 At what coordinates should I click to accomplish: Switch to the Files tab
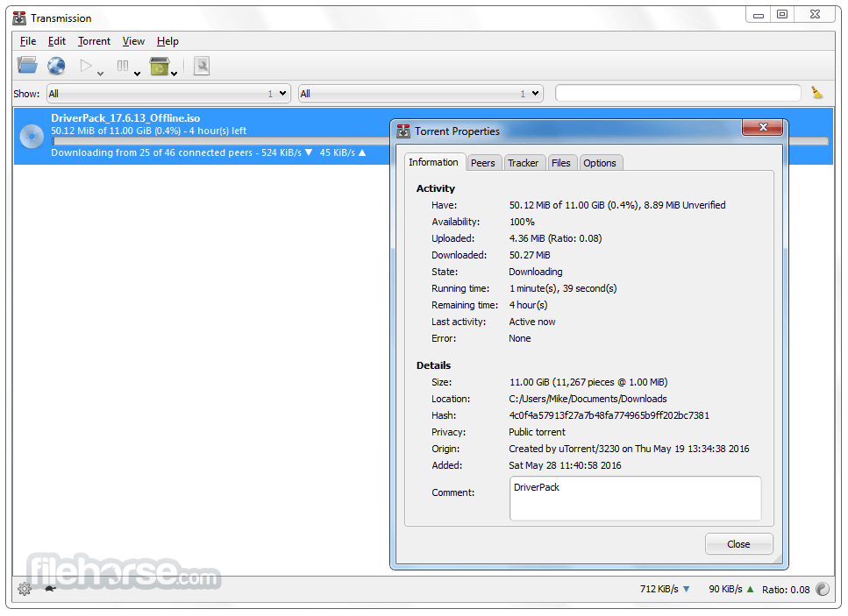[x=561, y=163]
